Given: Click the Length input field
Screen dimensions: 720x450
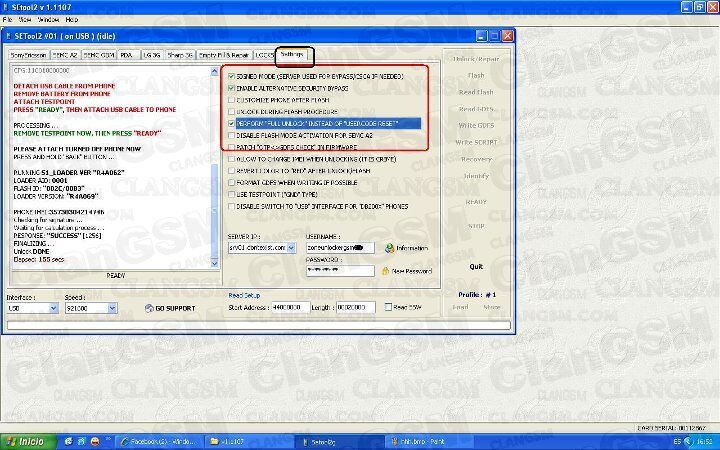Looking at the screenshot, I should click(356, 307).
